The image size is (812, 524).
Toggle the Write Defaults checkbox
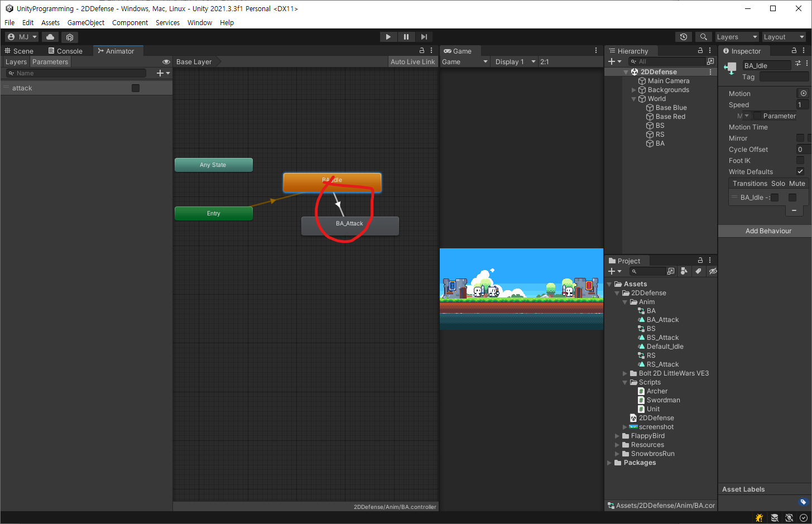click(800, 171)
